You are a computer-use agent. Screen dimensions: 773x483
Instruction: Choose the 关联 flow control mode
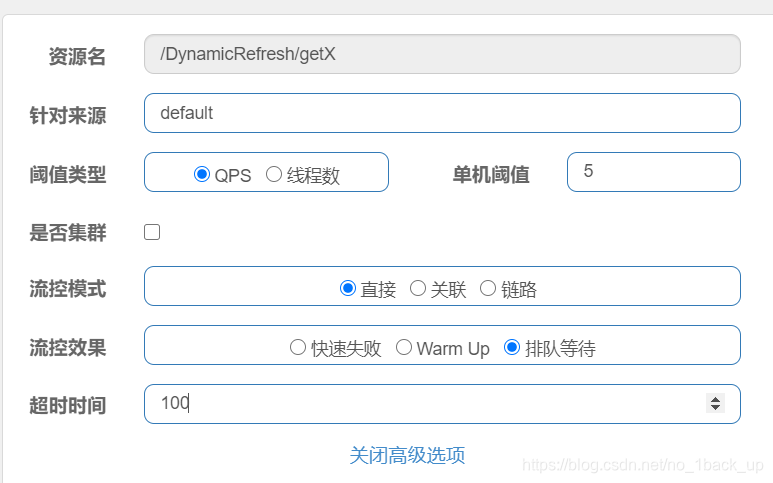(x=418, y=288)
